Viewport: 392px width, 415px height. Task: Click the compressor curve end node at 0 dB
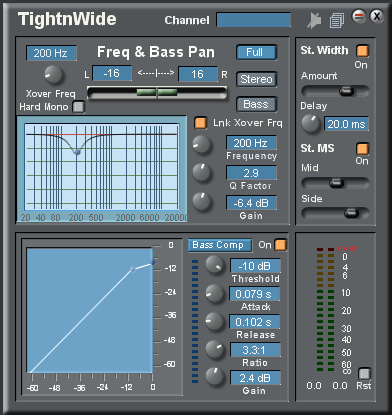pyautogui.click(x=153, y=263)
